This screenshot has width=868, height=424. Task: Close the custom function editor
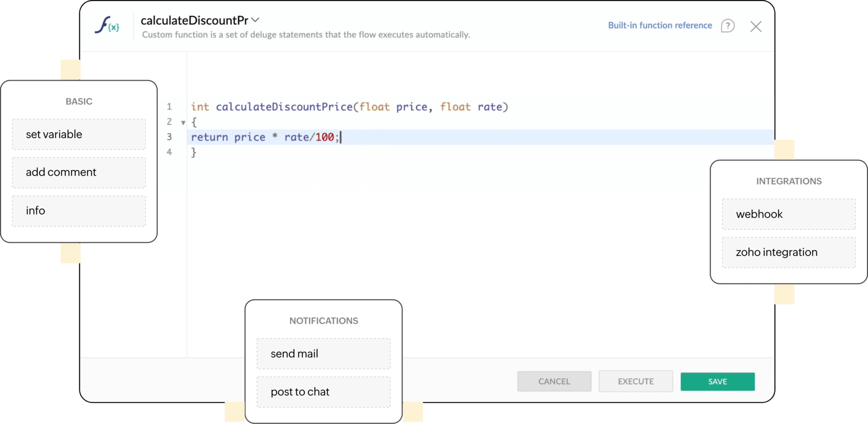[756, 27]
